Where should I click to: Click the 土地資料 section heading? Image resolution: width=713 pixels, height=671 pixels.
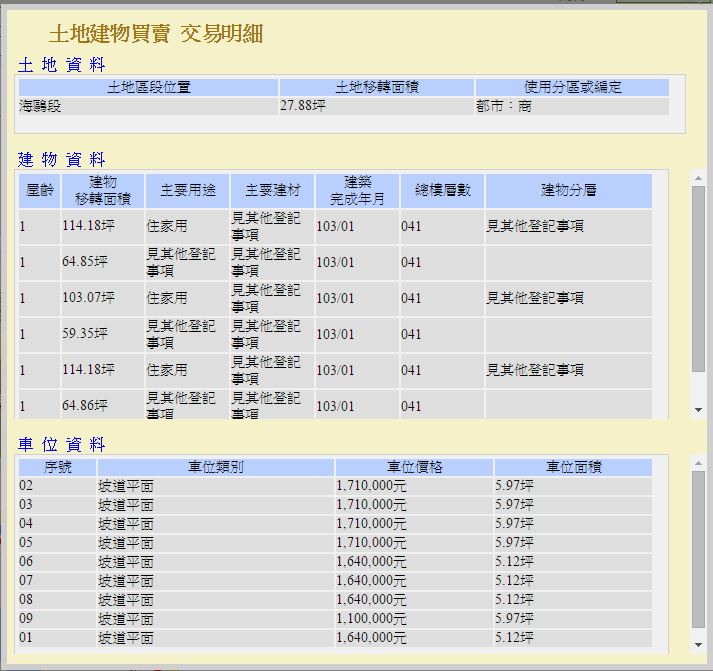pyautogui.click(x=62, y=65)
